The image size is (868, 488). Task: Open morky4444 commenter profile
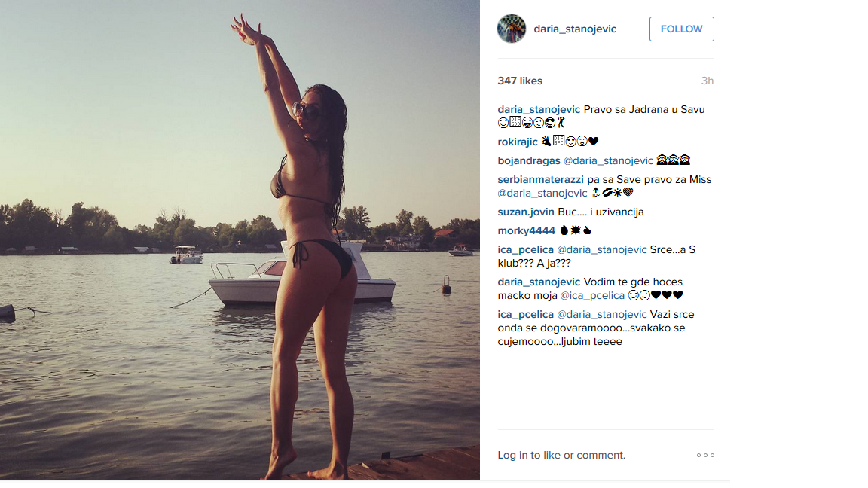[x=526, y=230]
